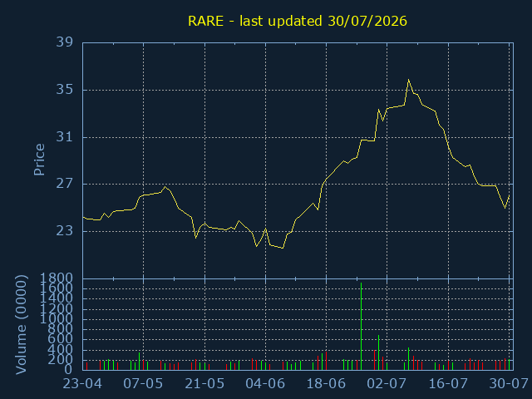Select the 02-07 date axis label

[x=387, y=384]
